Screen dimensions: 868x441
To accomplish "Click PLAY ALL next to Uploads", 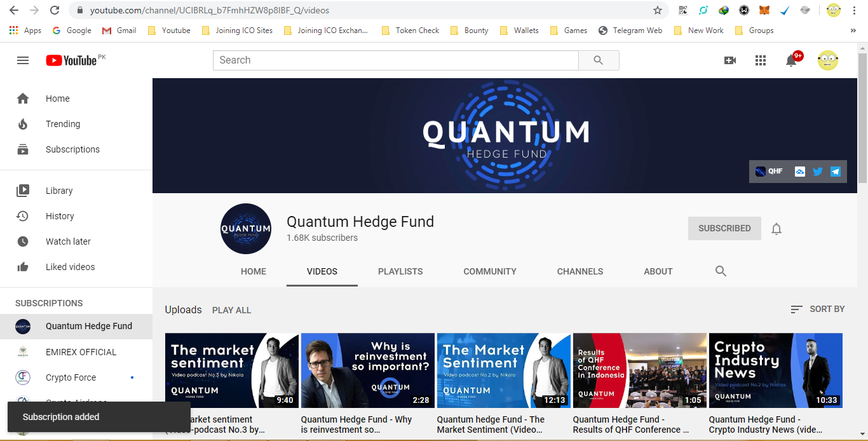I will (231, 310).
